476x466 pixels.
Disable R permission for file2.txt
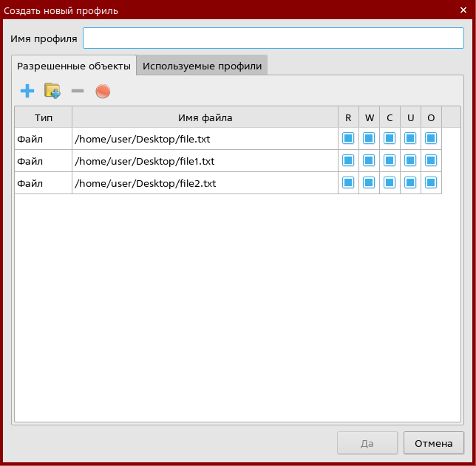pos(348,182)
